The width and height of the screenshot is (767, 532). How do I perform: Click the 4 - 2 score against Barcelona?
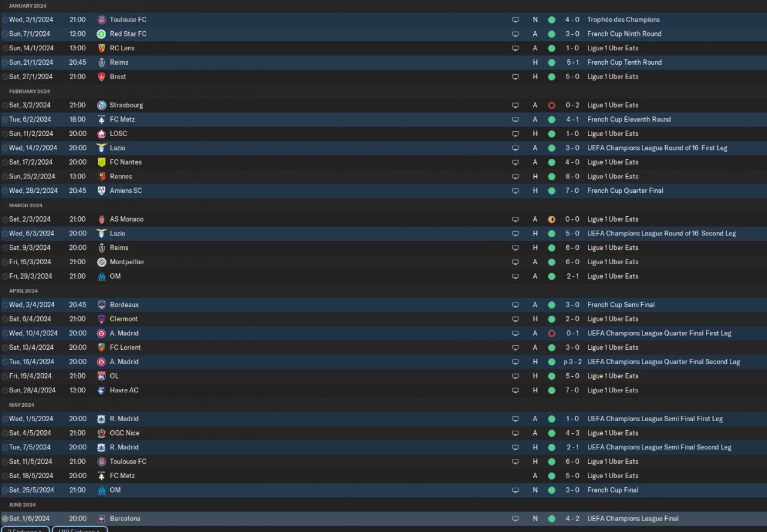coord(572,519)
